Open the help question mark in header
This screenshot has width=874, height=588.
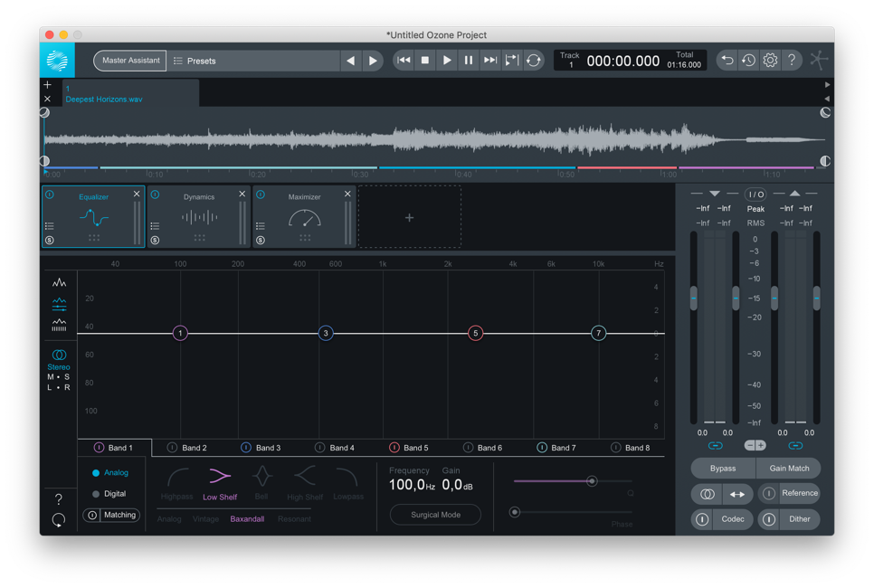coord(792,61)
